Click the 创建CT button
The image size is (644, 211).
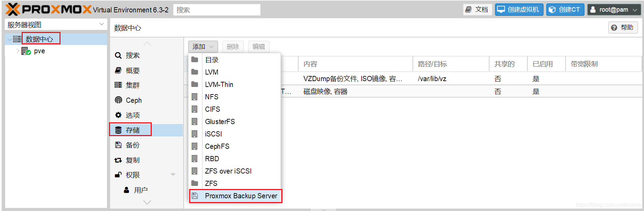pyautogui.click(x=565, y=10)
